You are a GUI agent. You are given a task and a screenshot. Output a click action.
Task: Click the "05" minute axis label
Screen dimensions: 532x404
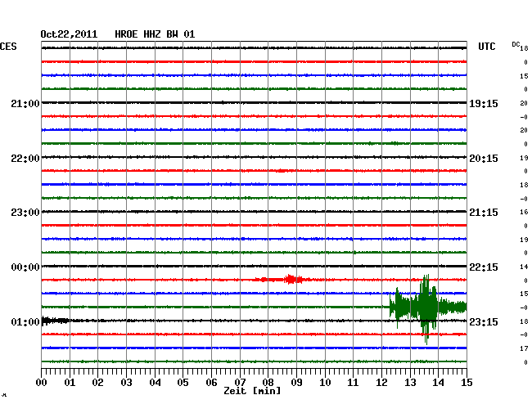click(x=183, y=382)
